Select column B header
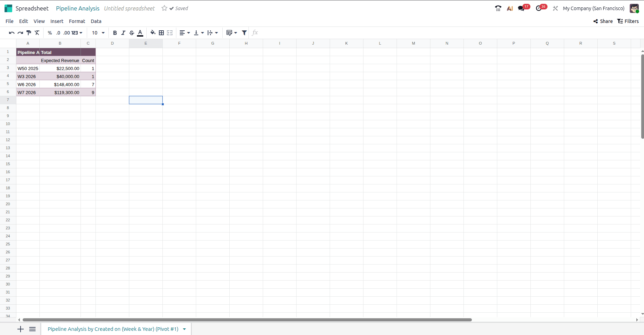 click(60, 43)
